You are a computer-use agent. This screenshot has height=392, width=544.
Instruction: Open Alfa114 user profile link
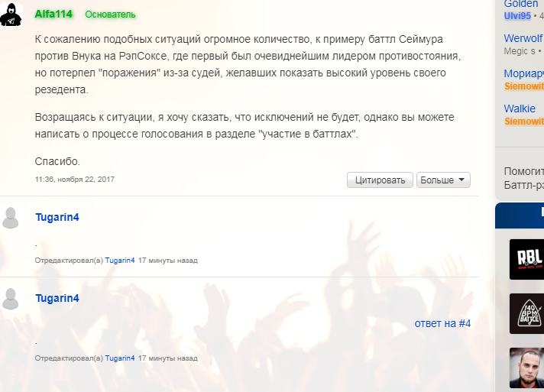click(55, 14)
